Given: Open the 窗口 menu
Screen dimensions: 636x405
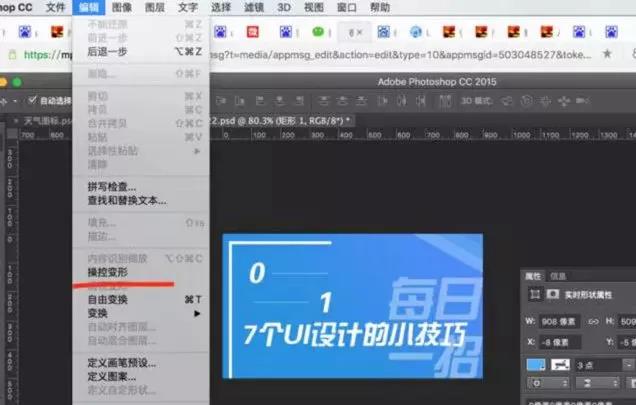Looking at the screenshot, I should [x=347, y=7].
